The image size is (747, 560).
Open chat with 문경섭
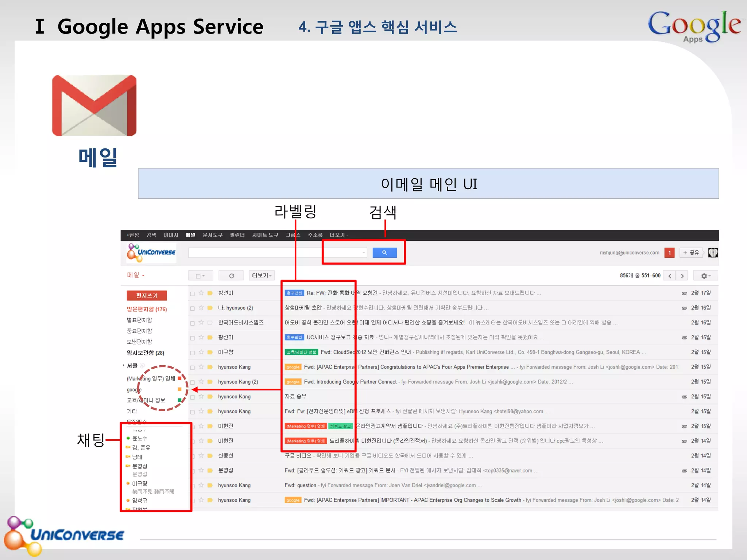(140, 466)
